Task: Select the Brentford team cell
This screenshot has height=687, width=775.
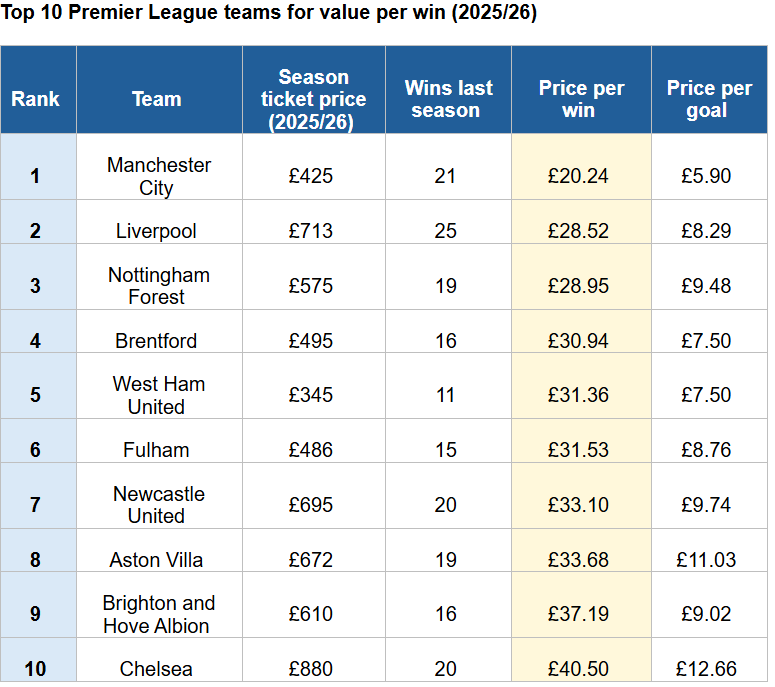Action: (x=156, y=341)
